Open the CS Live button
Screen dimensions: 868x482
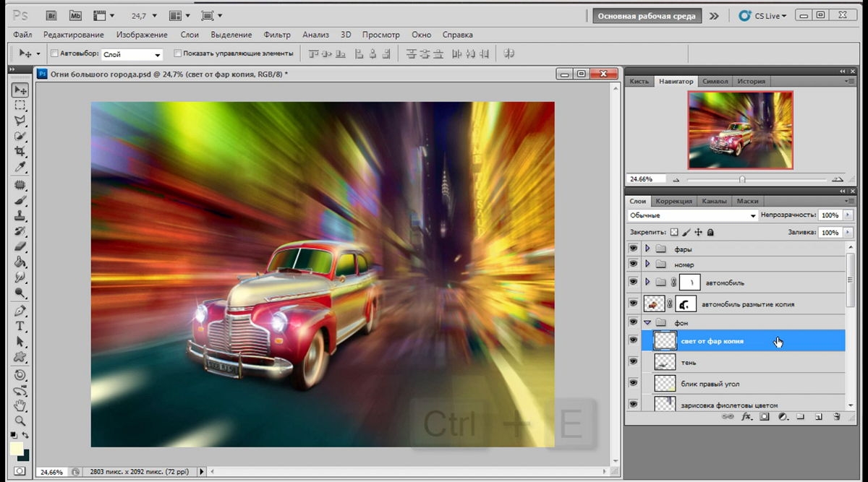(x=762, y=15)
